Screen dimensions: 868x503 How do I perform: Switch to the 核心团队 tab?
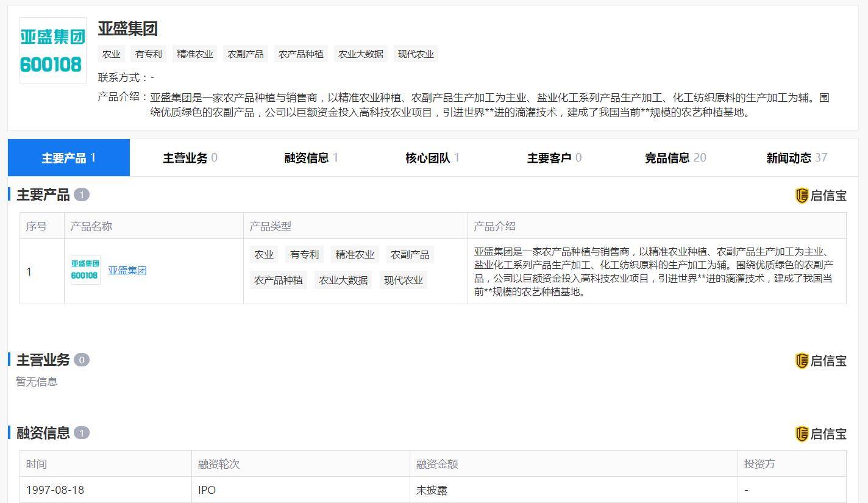click(433, 158)
